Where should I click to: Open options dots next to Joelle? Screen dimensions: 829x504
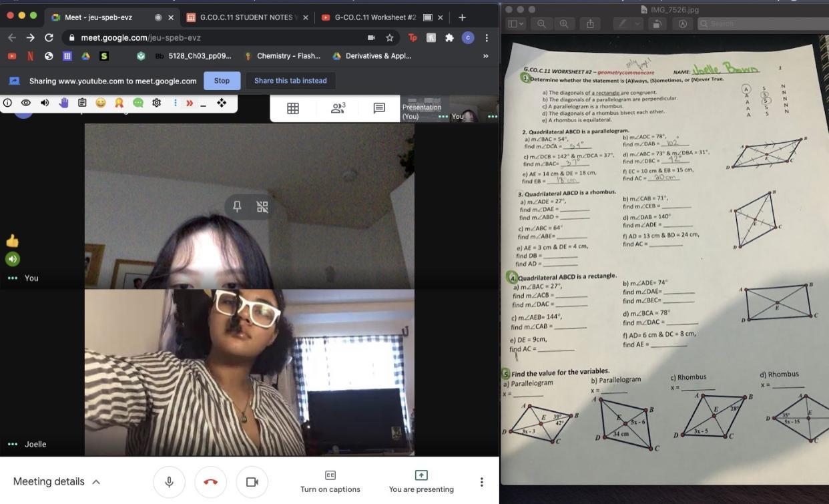[x=12, y=445]
